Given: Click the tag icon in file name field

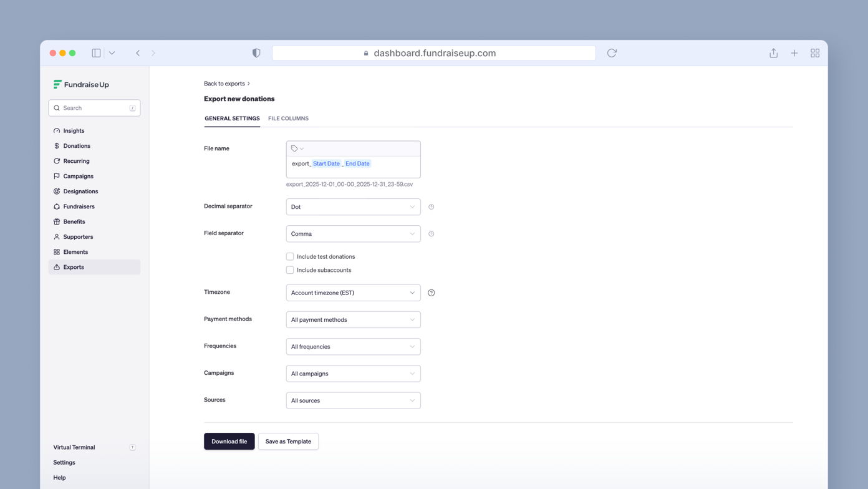Looking at the screenshot, I should tap(294, 148).
